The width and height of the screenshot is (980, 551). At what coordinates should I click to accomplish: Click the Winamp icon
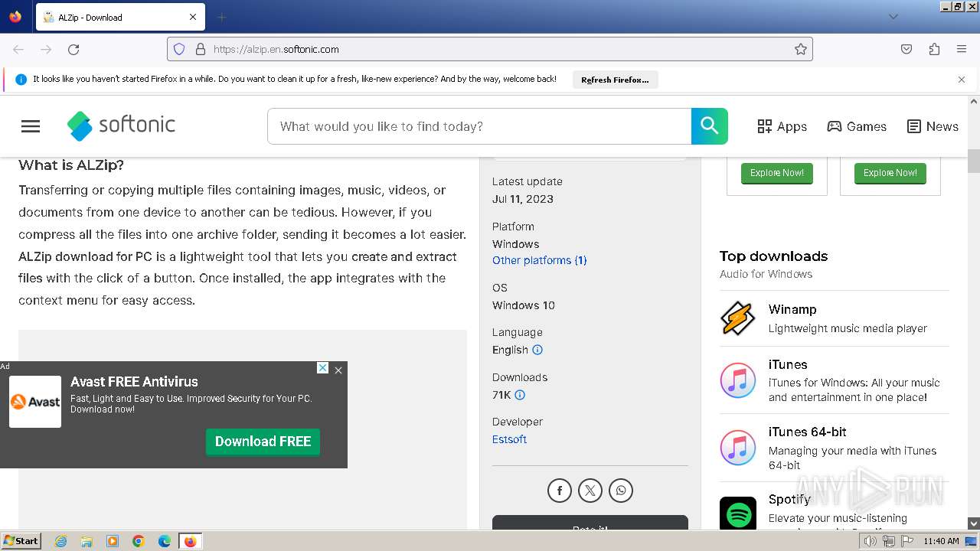point(738,318)
